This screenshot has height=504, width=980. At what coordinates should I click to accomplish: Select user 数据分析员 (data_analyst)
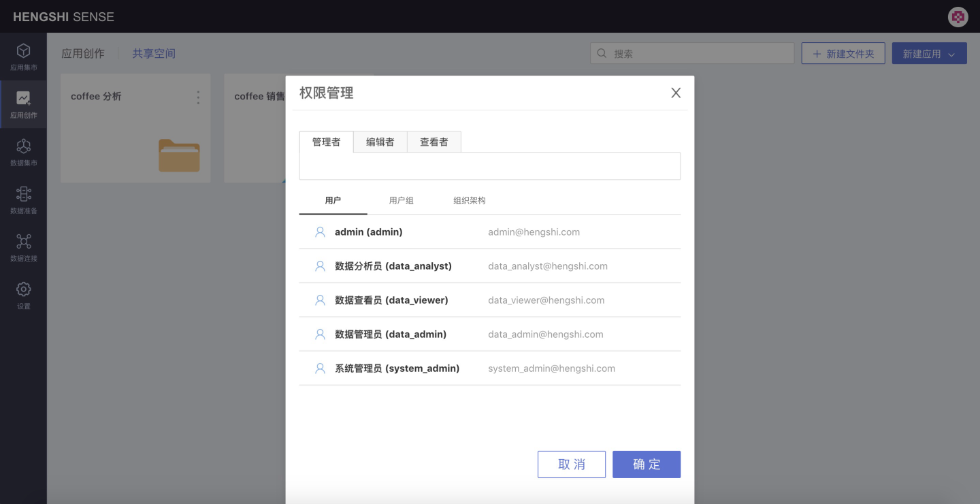(x=393, y=266)
